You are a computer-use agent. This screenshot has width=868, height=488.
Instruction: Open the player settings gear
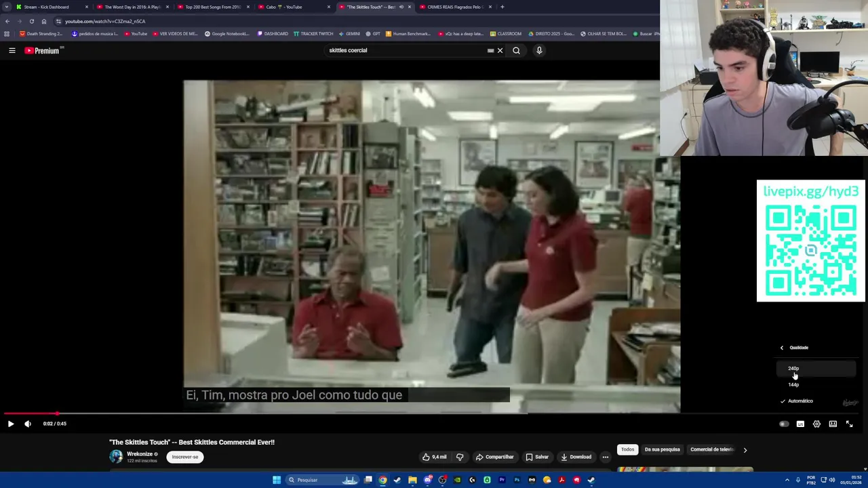click(816, 424)
